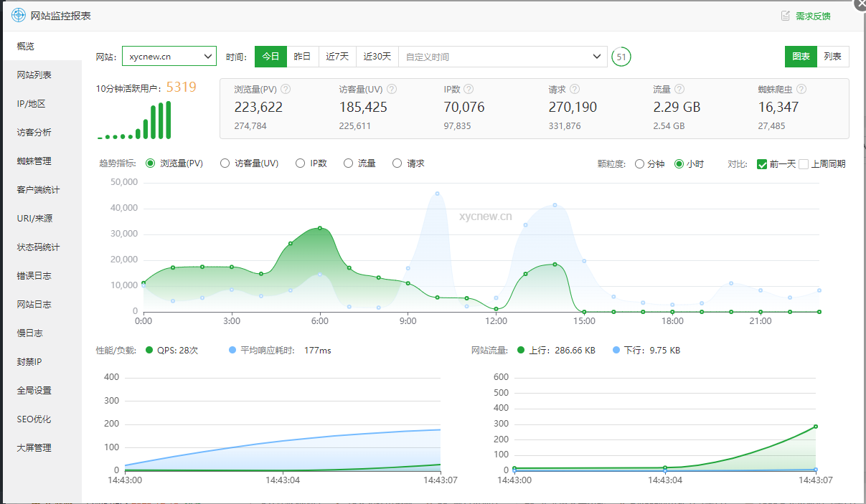Show help for 浏览量(PV)
The height and width of the screenshot is (504, 866).
286,90
